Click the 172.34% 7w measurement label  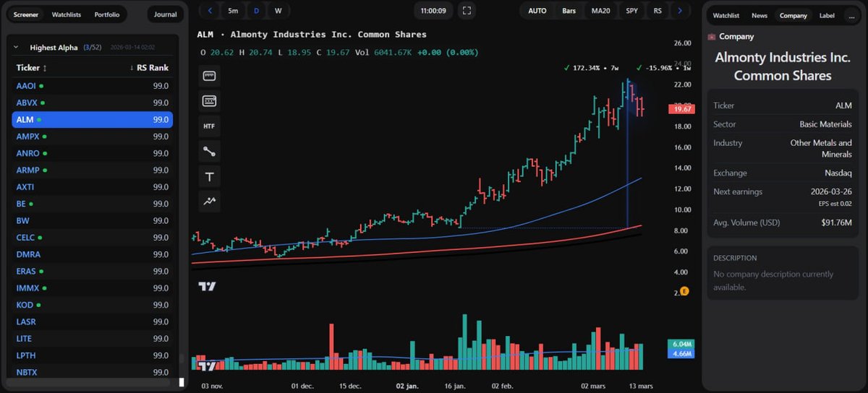pyautogui.click(x=591, y=68)
